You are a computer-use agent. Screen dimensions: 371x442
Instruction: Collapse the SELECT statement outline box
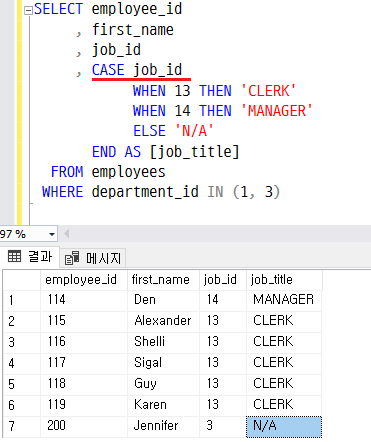coord(28,11)
